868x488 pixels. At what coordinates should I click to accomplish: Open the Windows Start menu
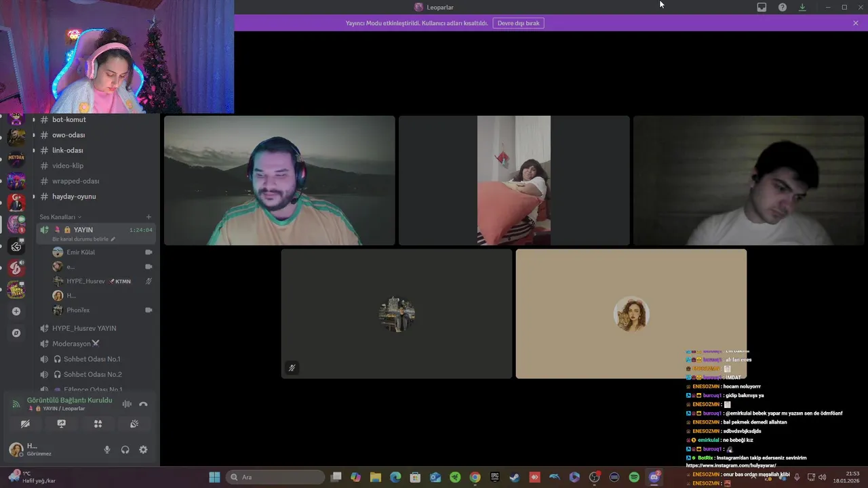coord(214,477)
